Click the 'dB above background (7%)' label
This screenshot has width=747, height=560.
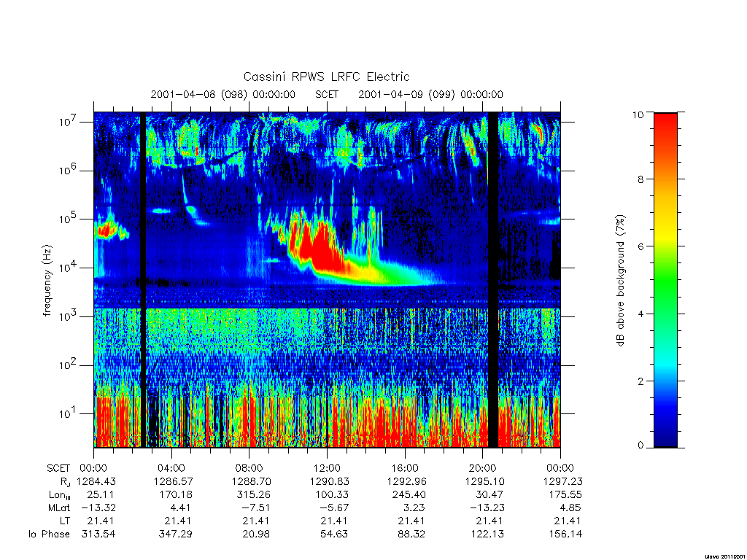620,281
